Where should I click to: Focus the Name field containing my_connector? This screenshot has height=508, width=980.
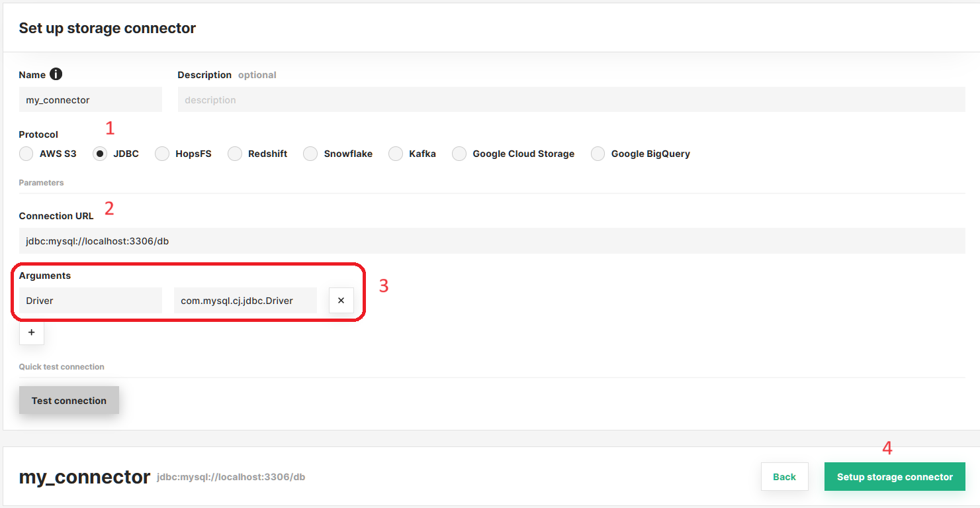[91, 99]
